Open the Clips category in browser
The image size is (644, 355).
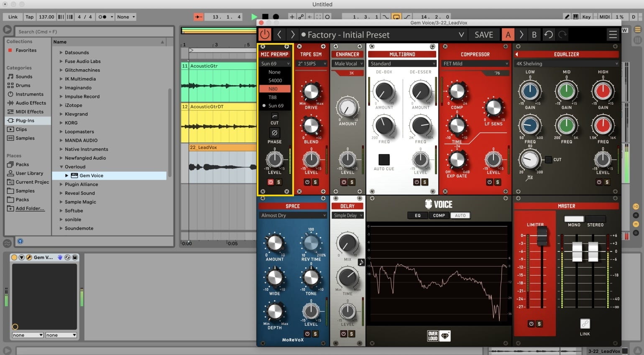click(21, 129)
